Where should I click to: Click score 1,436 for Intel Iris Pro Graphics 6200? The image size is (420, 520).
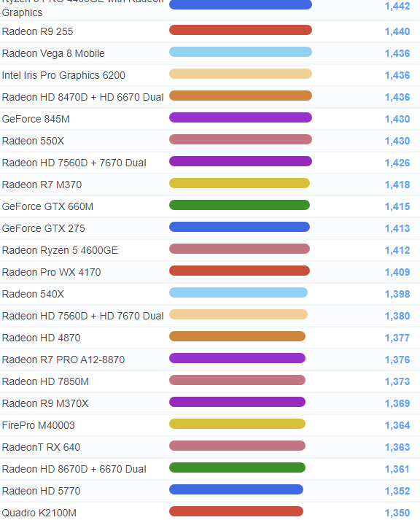pyautogui.click(x=397, y=75)
